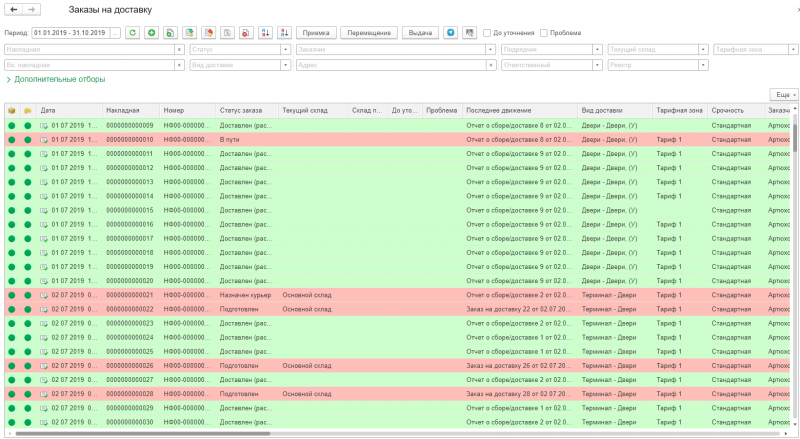Click the back navigation arrow

[x=13, y=9]
